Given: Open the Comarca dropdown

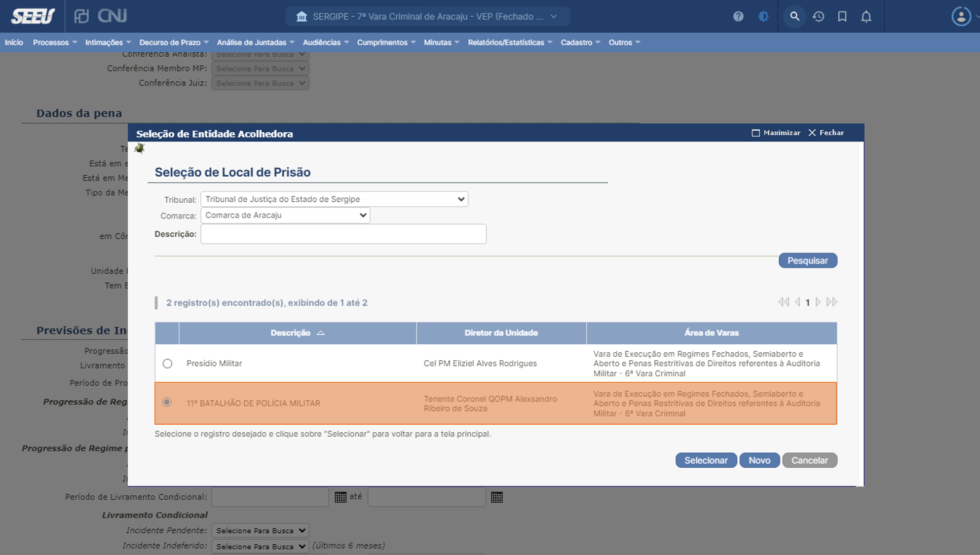Looking at the screenshot, I should click(x=285, y=215).
